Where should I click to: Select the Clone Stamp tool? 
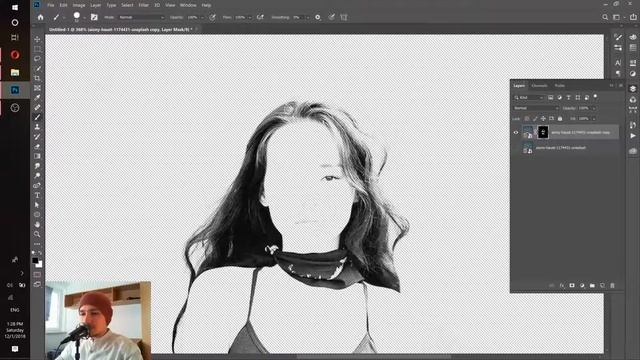pos(37,127)
